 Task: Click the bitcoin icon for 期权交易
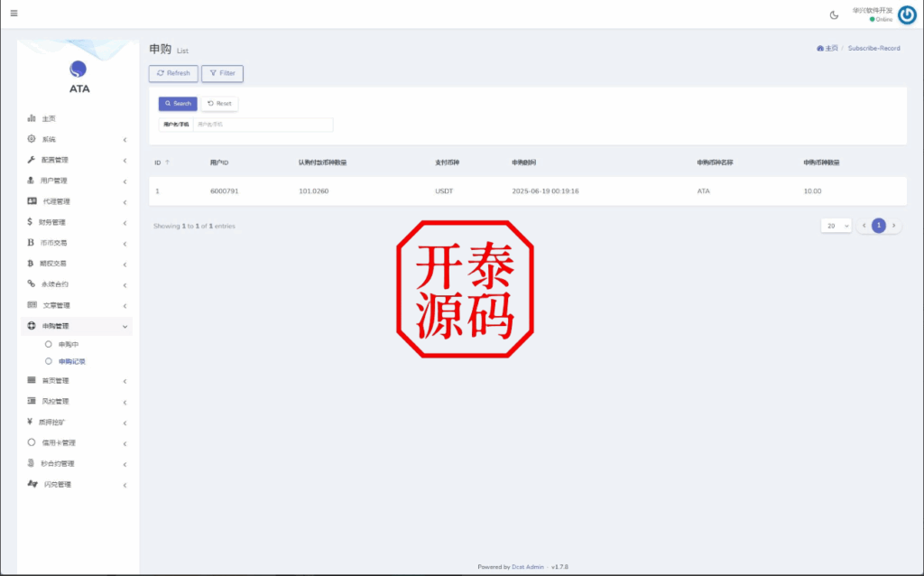pos(31,264)
